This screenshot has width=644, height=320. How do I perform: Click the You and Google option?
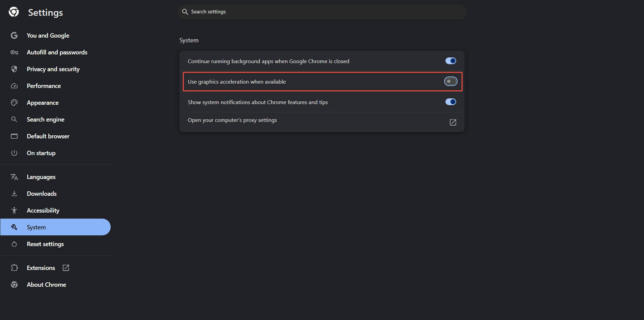pos(48,35)
